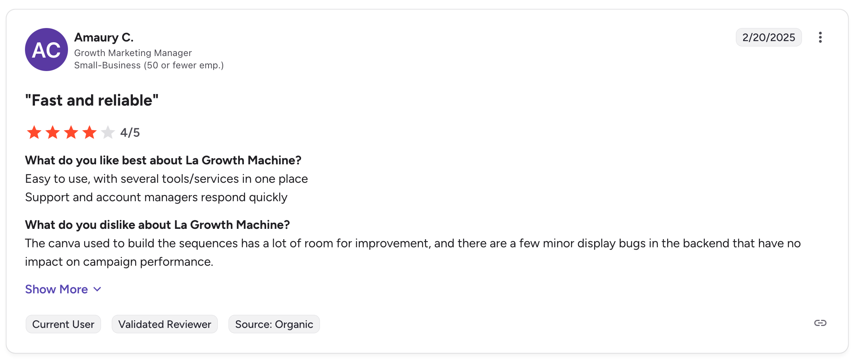Click the "Fast and reliable" review title
The height and width of the screenshot is (364, 868).
click(x=92, y=100)
